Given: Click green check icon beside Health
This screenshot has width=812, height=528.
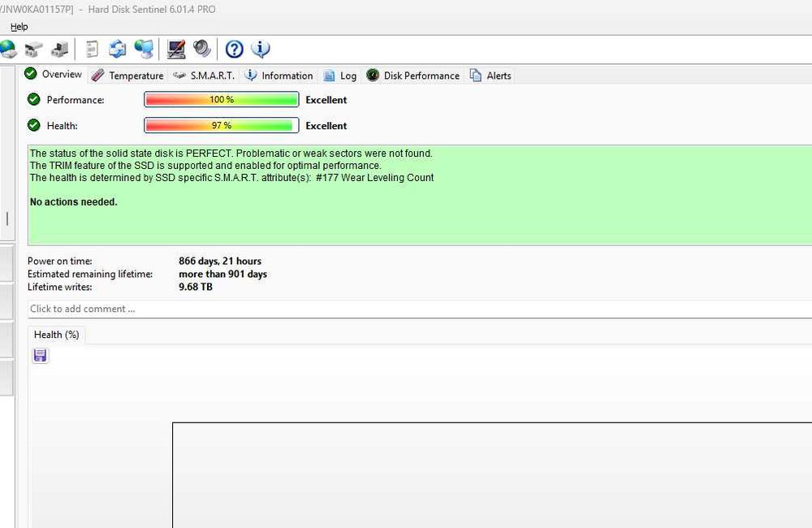Looking at the screenshot, I should point(33,125).
